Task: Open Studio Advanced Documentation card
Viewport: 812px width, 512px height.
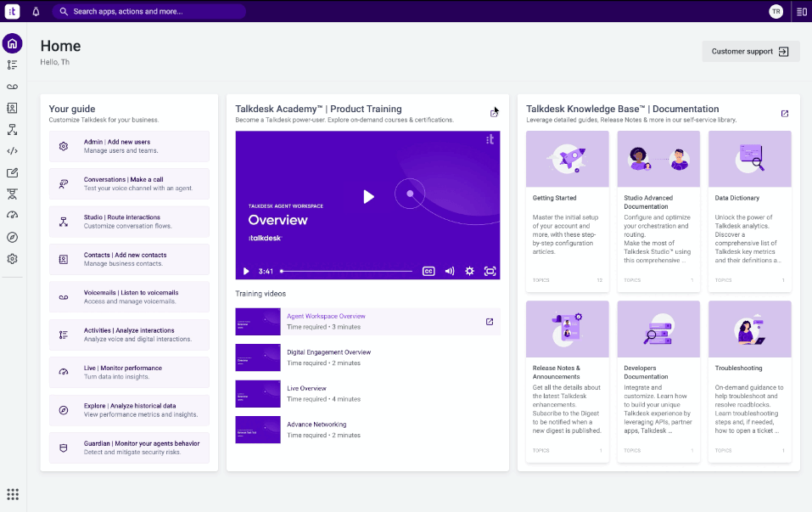Action: [658, 211]
